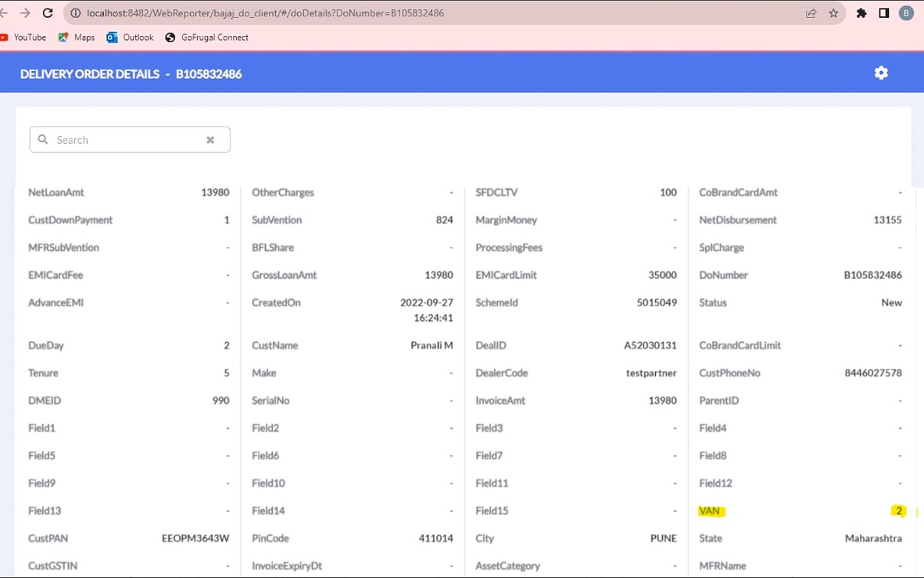Click the CustDownPayment label

(70, 220)
